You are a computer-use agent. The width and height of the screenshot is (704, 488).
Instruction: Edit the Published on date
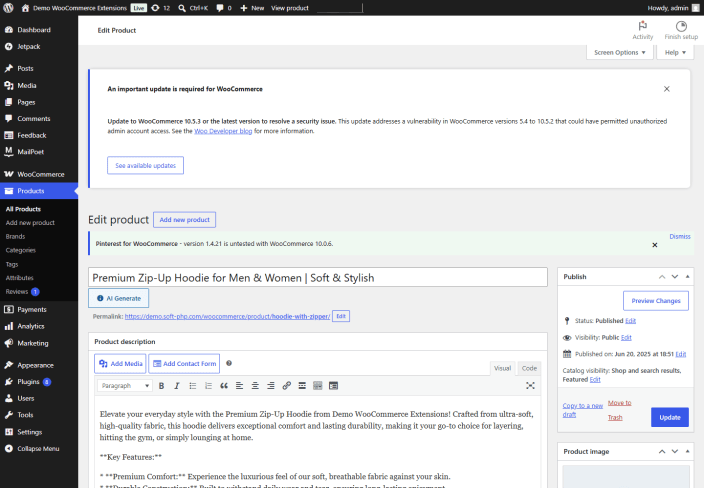point(681,354)
